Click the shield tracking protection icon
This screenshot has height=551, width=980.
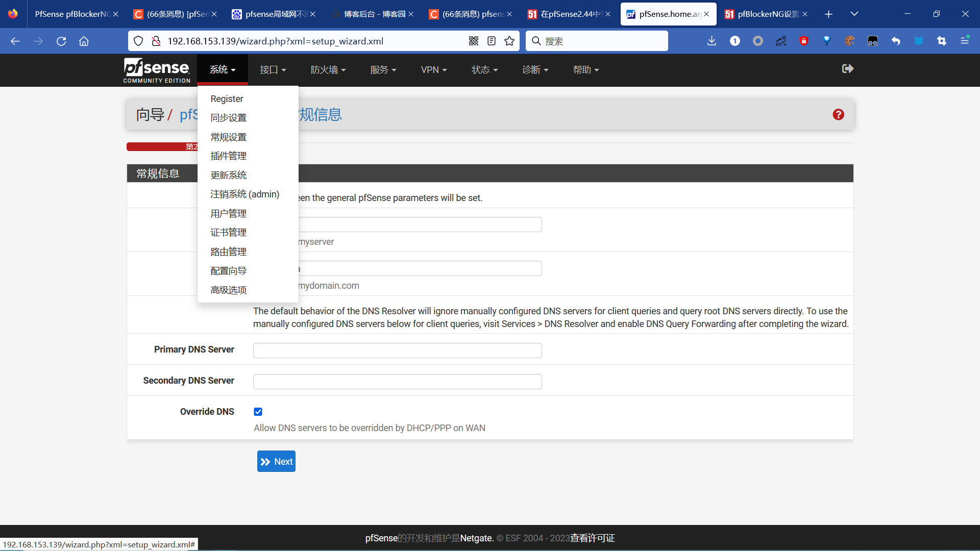click(138, 41)
